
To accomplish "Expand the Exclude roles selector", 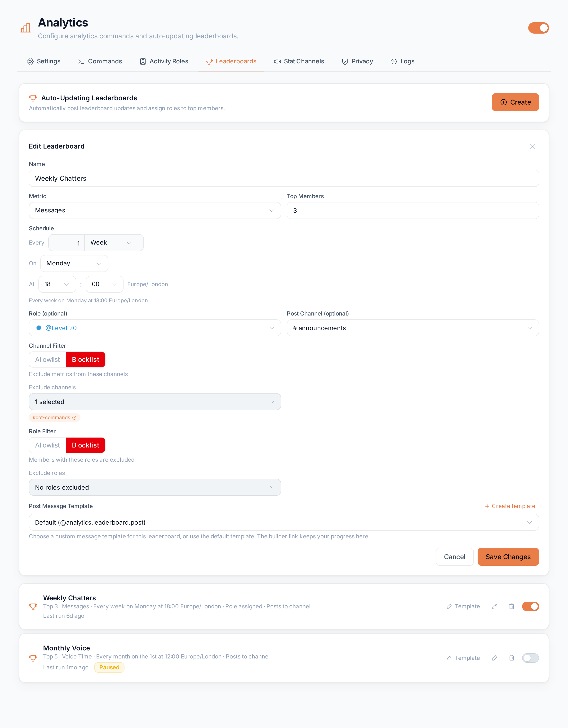I will (155, 487).
